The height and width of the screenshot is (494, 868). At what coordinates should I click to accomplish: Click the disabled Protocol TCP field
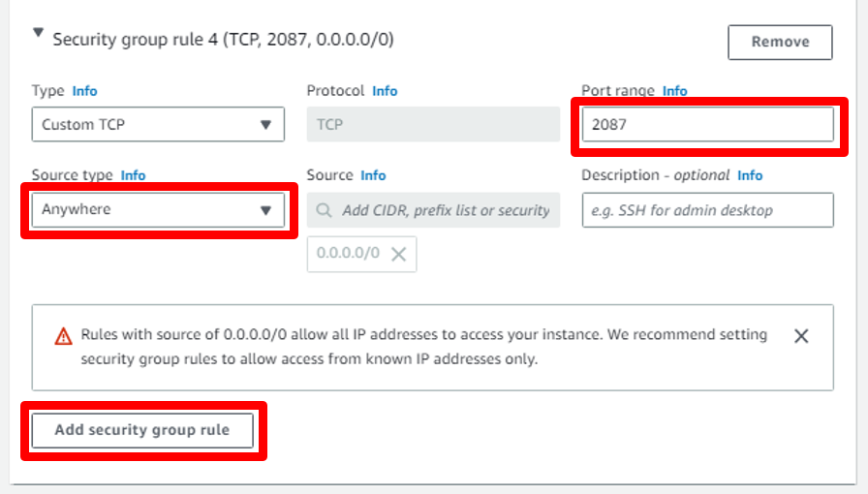433,125
